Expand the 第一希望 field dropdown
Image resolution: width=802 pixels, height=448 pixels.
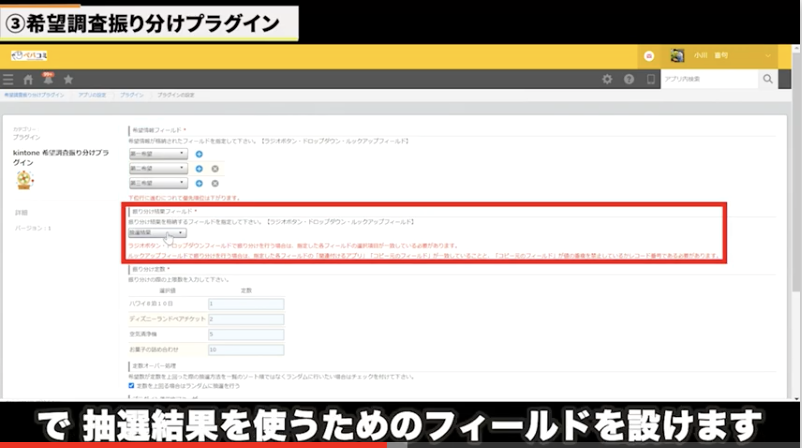point(158,153)
